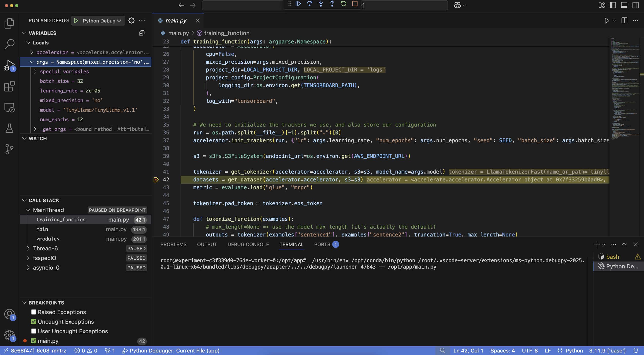Click Ln 42, Col 1 in status bar
The image size is (644, 355).
(468, 351)
